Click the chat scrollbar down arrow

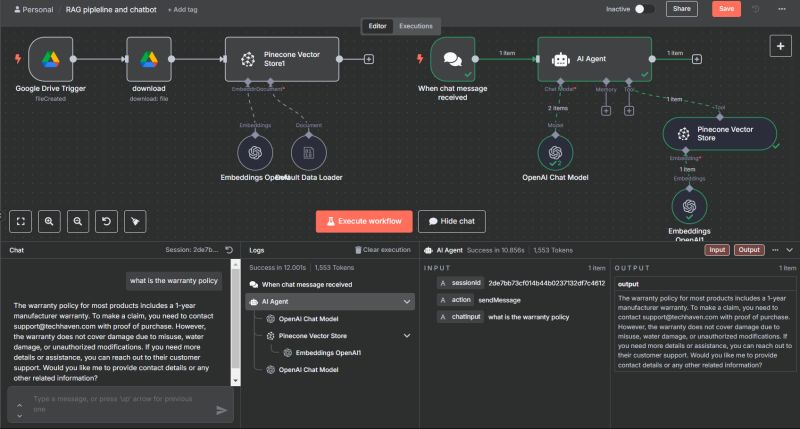235,381
